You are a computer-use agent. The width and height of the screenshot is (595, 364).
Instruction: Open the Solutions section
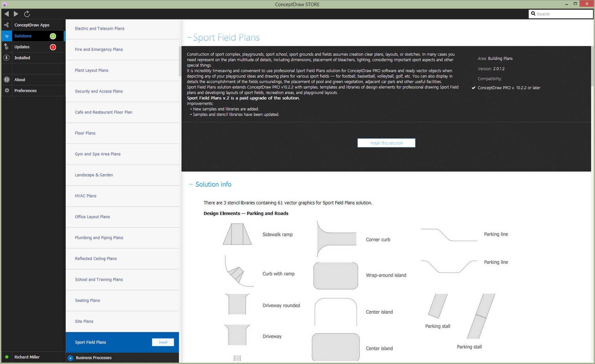point(33,36)
